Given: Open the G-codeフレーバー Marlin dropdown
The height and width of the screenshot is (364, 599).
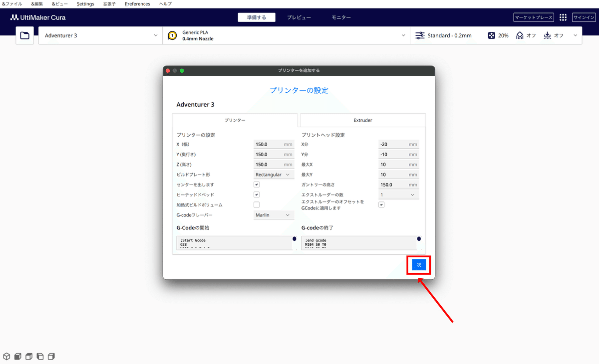Looking at the screenshot, I should click(x=274, y=215).
